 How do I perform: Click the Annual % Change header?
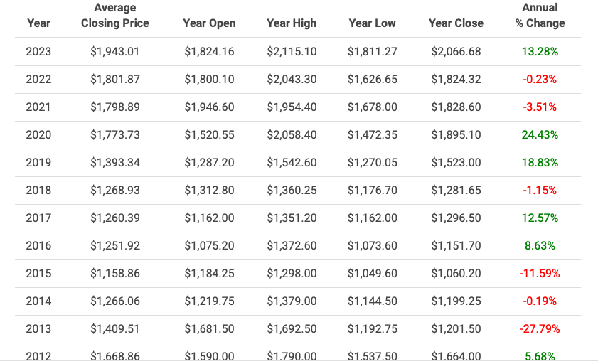[x=540, y=16]
